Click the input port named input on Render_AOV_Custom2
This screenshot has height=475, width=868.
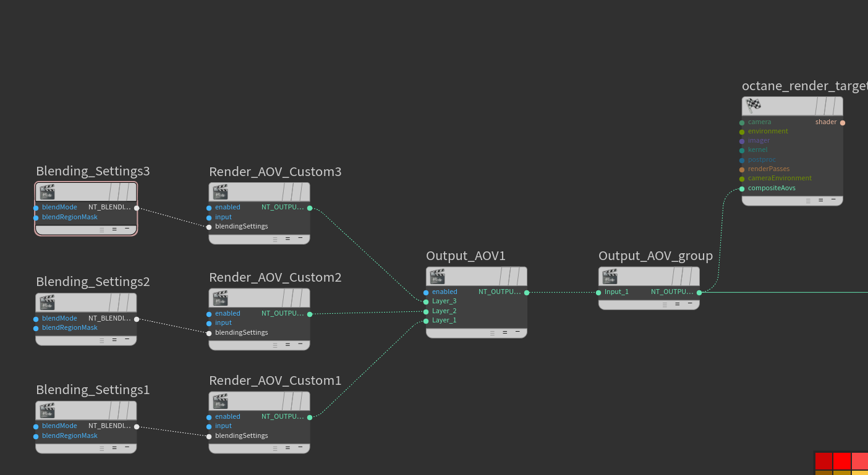click(209, 324)
